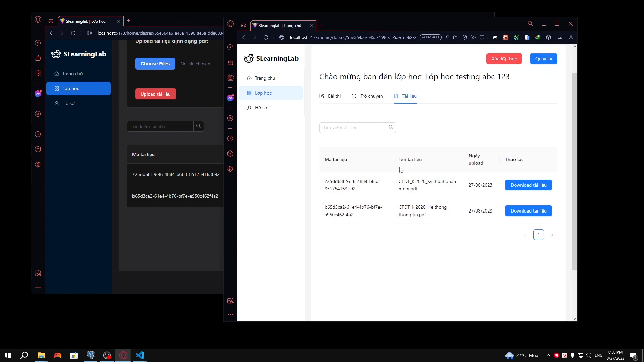Add page to bookmarks via the heart icon
644x362 pixels.
pos(482,37)
